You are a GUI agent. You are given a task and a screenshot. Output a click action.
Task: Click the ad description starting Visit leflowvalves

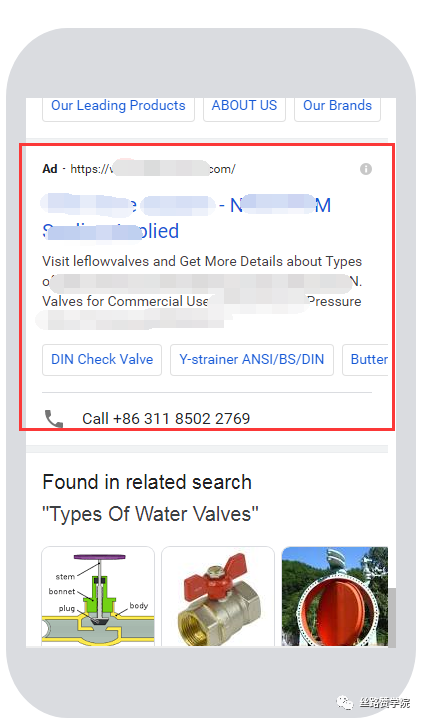click(x=202, y=290)
